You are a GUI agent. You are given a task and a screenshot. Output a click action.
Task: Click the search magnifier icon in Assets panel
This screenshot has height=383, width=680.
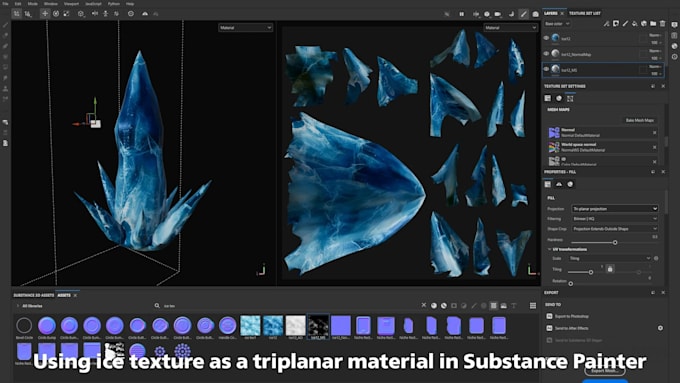pos(157,306)
